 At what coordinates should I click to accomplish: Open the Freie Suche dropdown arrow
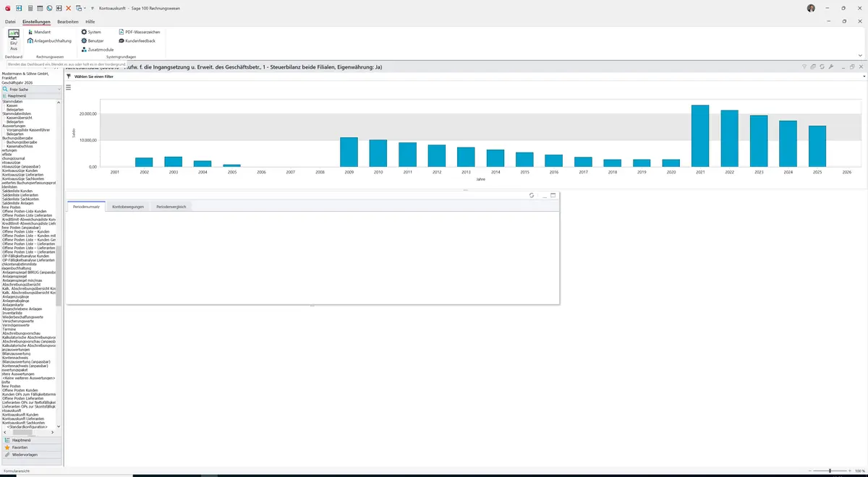coord(58,89)
